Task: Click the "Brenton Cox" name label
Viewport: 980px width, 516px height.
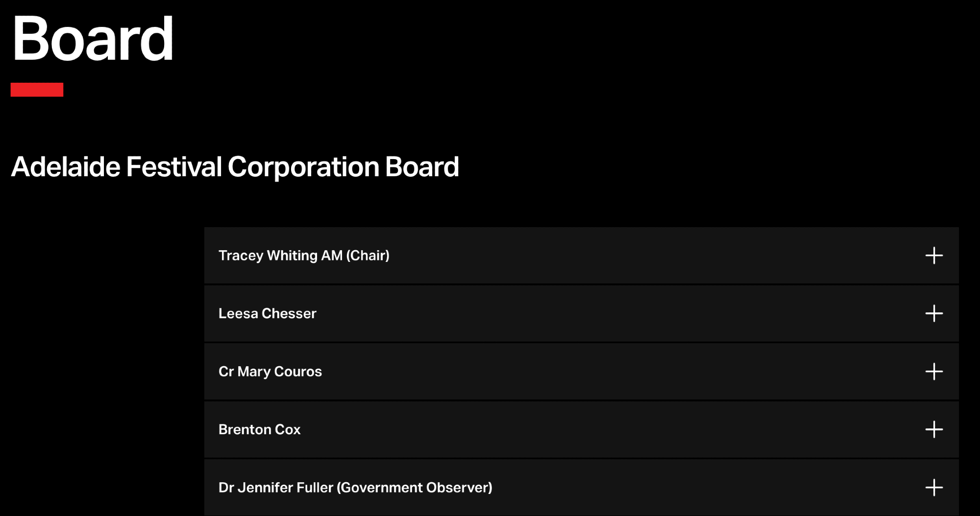Action: click(x=259, y=429)
